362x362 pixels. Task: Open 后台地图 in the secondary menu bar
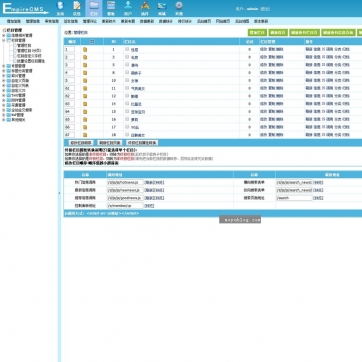[242, 21]
